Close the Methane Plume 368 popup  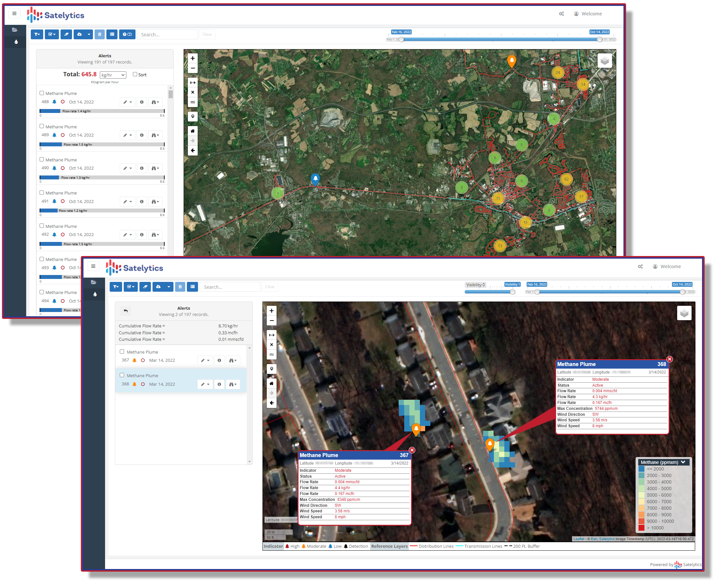tap(669, 359)
